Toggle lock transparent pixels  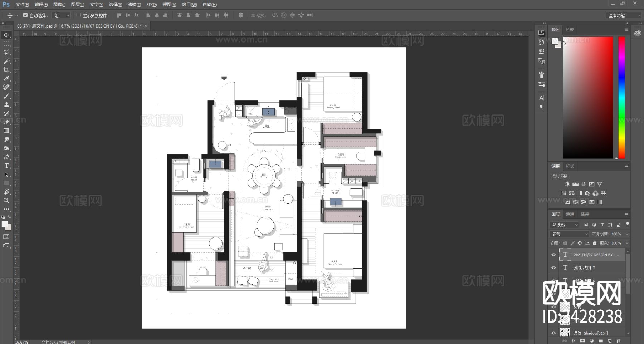[565, 243]
